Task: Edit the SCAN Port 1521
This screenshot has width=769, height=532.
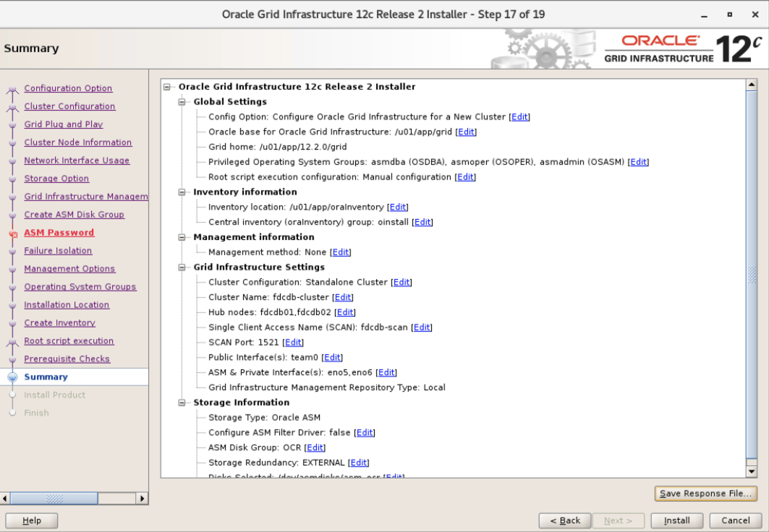Action: click(x=293, y=343)
